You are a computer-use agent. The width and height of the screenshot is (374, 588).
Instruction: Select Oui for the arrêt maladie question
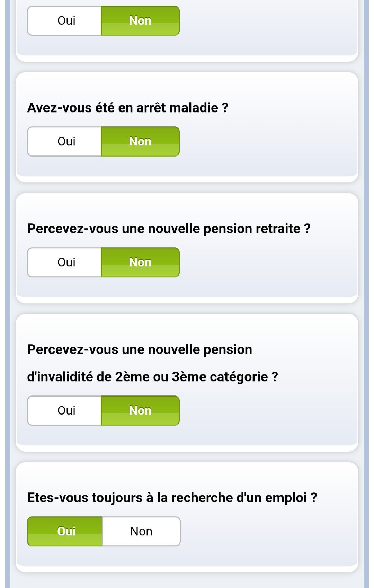tap(64, 141)
